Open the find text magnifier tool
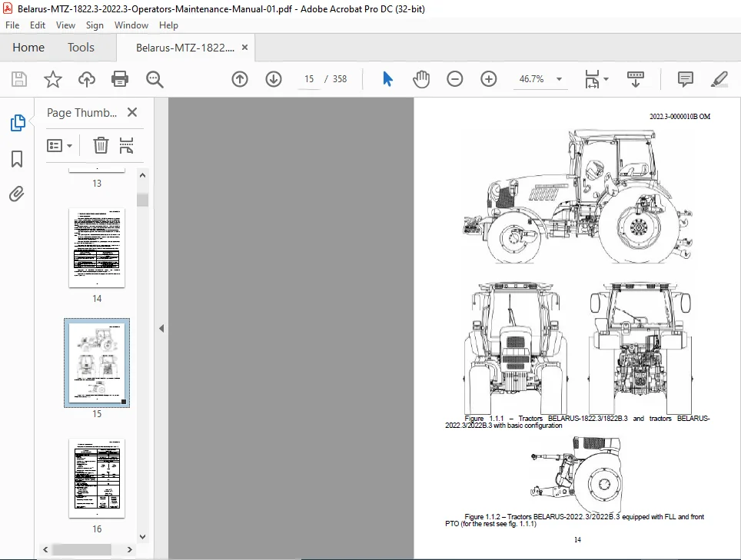 [155, 79]
